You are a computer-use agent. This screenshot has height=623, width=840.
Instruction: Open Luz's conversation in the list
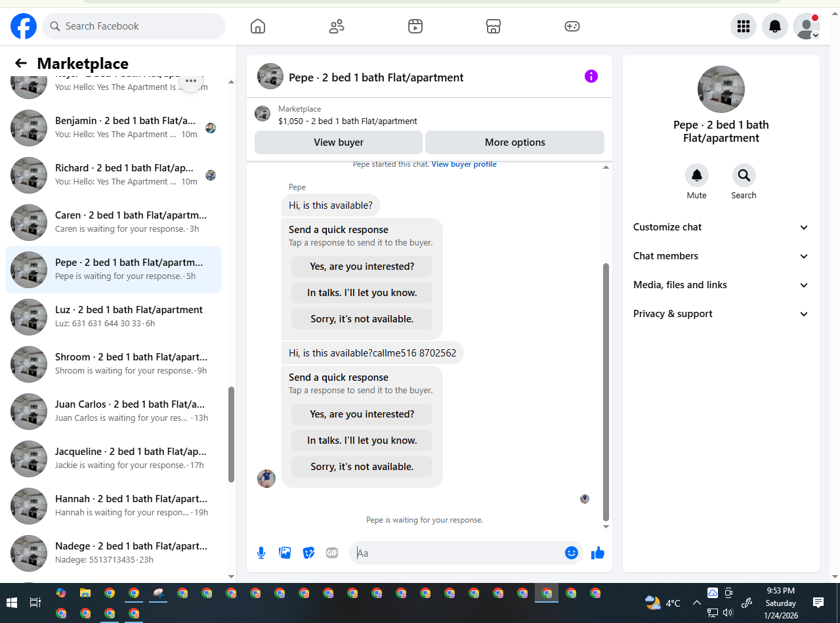tap(113, 317)
